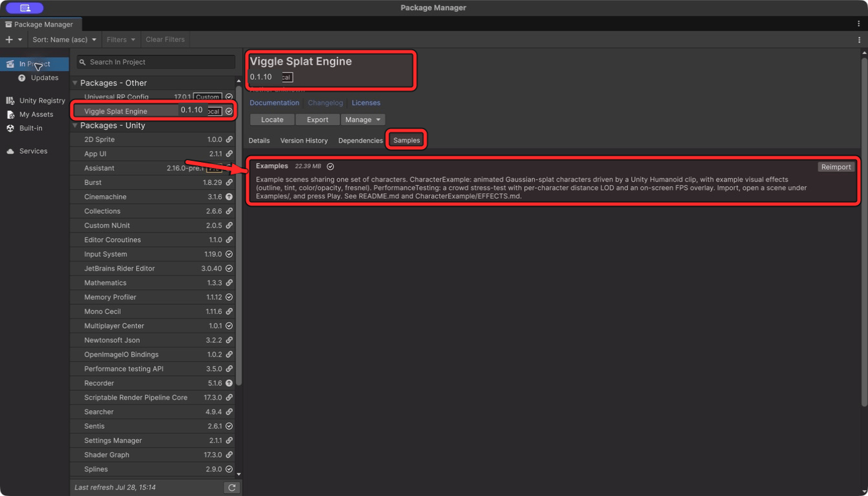Screen dimensions: 868x496
Task: Click the My Assets icon
Action: tap(10, 114)
